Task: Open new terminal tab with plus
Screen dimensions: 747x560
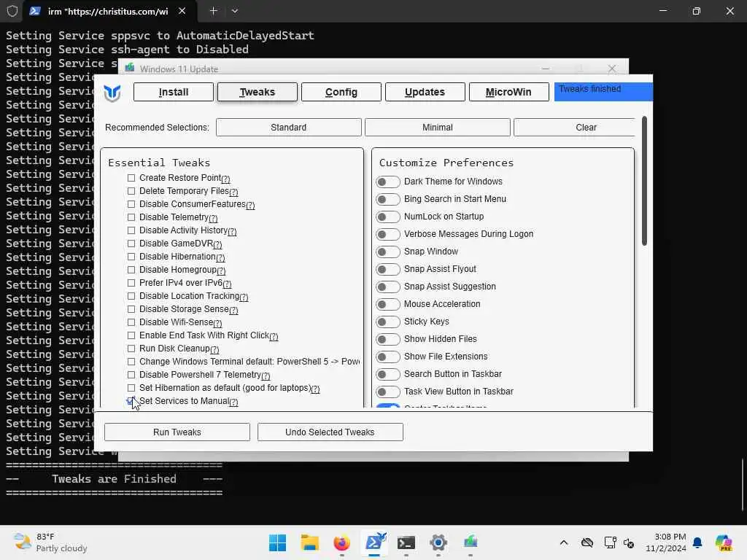Action: coord(214,10)
